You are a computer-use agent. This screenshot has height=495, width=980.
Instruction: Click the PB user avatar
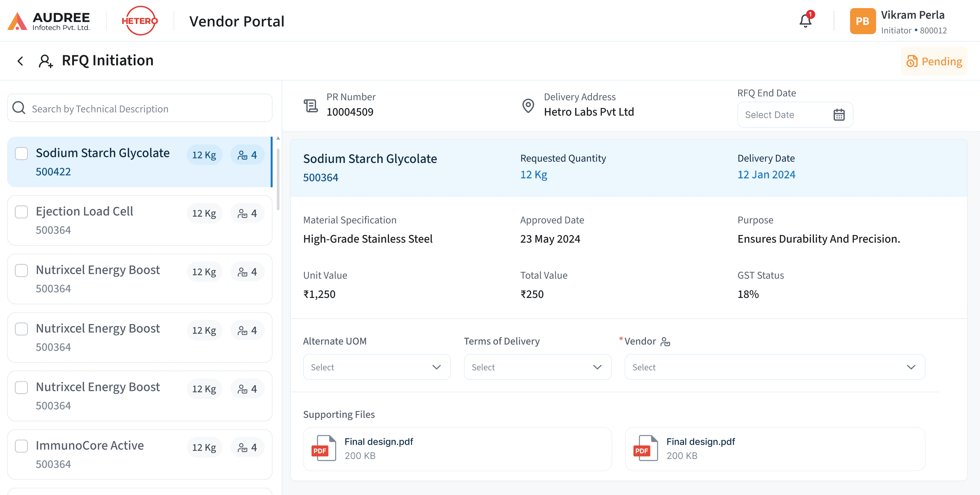pos(862,21)
